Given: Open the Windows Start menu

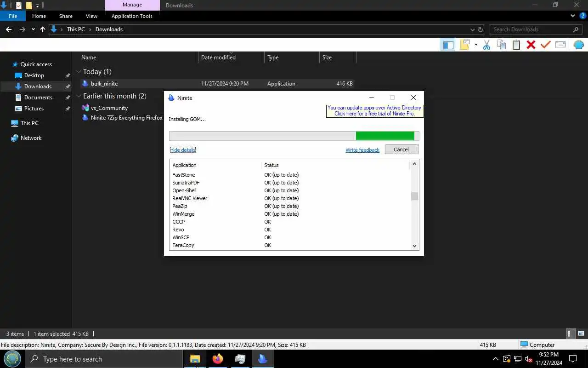Looking at the screenshot, I should (x=12, y=359).
